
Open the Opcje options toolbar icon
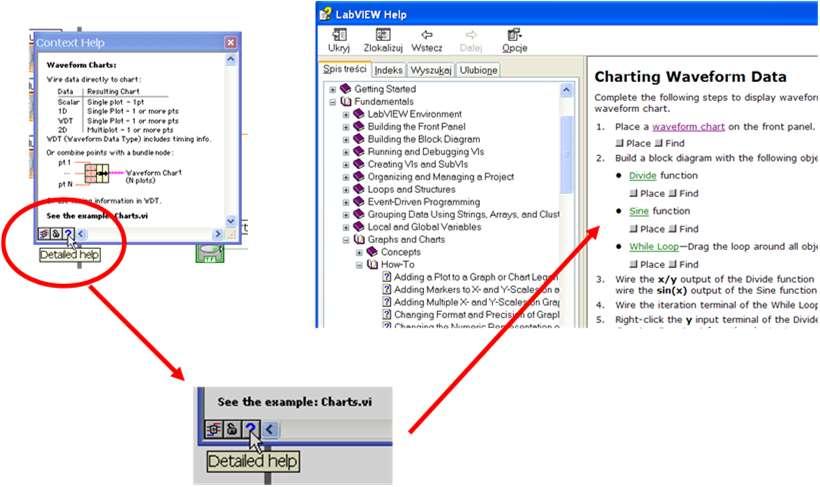coord(514,35)
